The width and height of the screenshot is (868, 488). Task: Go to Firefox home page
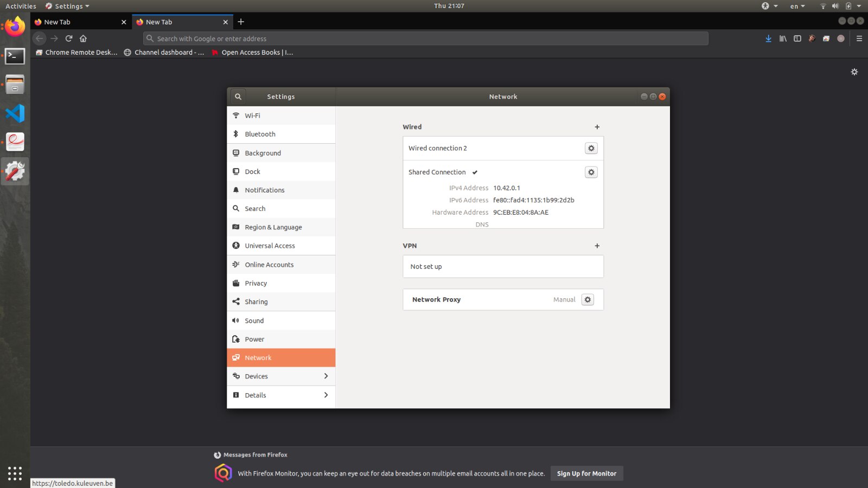[83, 38]
